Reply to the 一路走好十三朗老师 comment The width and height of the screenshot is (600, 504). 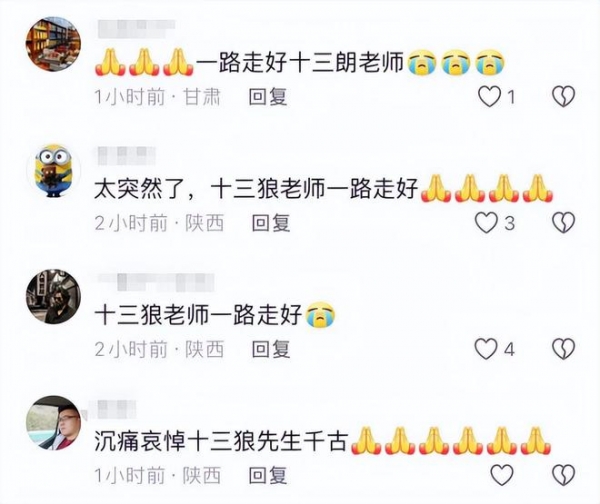(x=268, y=96)
